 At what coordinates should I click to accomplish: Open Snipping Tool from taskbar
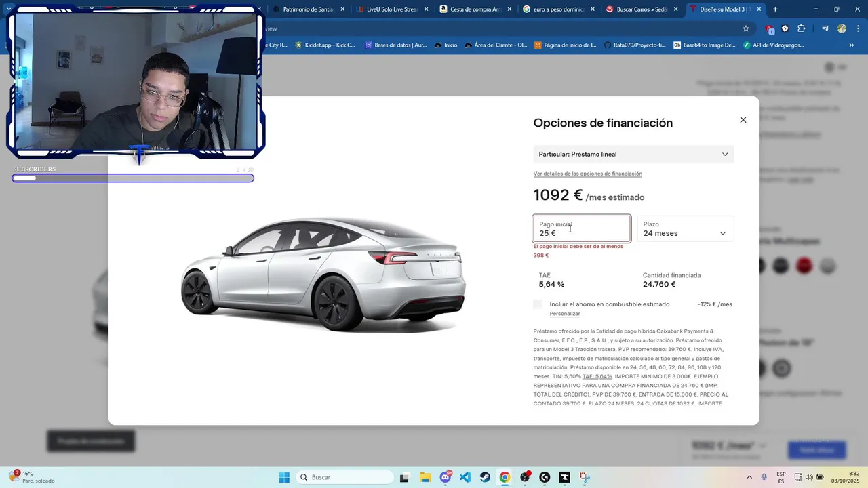click(x=585, y=477)
